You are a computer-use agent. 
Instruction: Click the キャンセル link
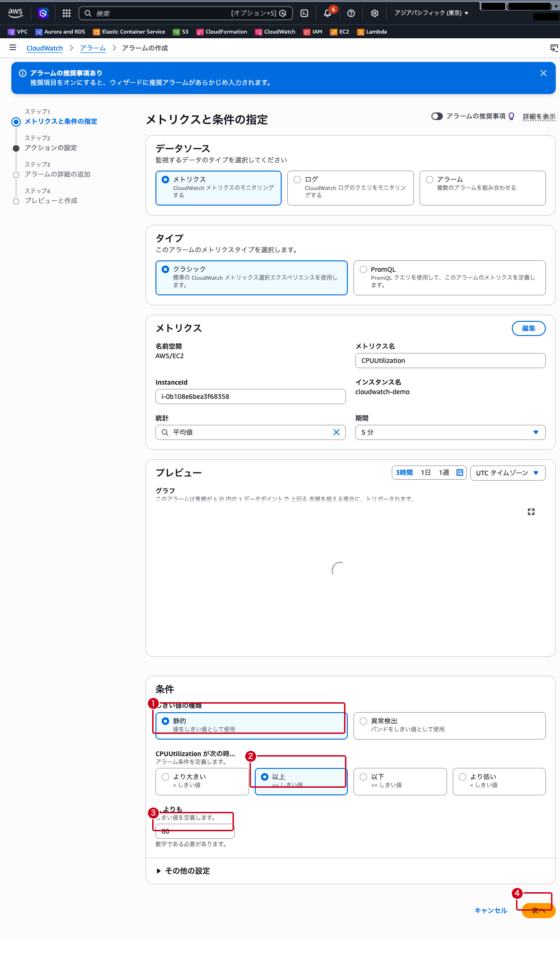coord(491,911)
